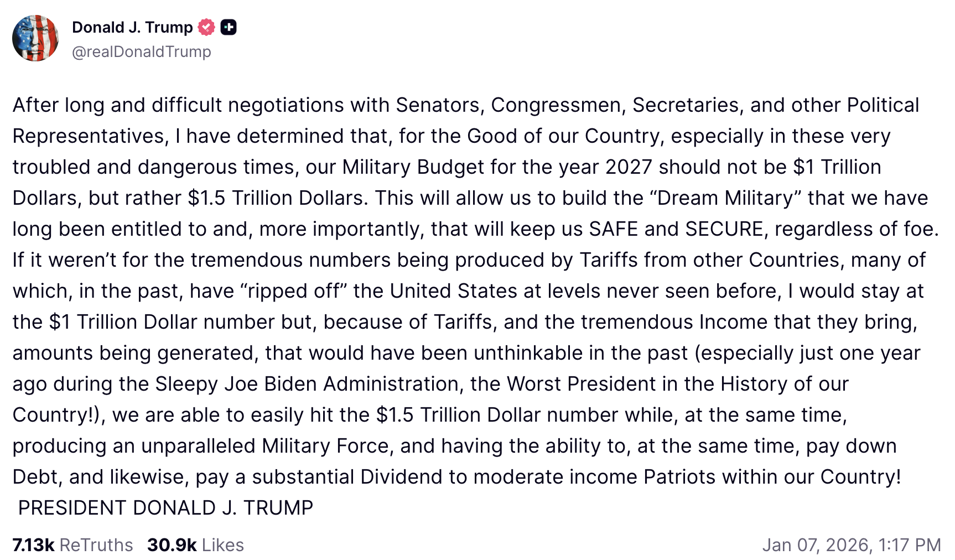The width and height of the screenshot is (955, 560).
Task: Click the 30.9k Likes number
Action: tap(172, 545)
